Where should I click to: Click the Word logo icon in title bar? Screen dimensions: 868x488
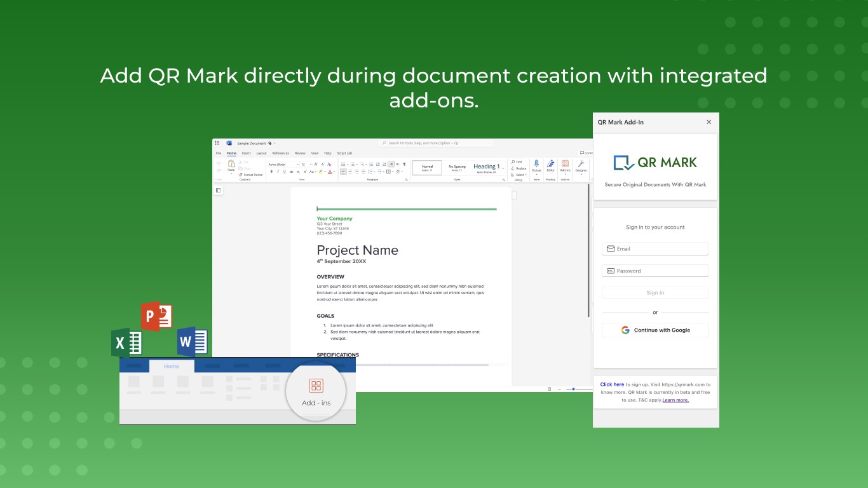pyautogui.click(x=229, y=143)
